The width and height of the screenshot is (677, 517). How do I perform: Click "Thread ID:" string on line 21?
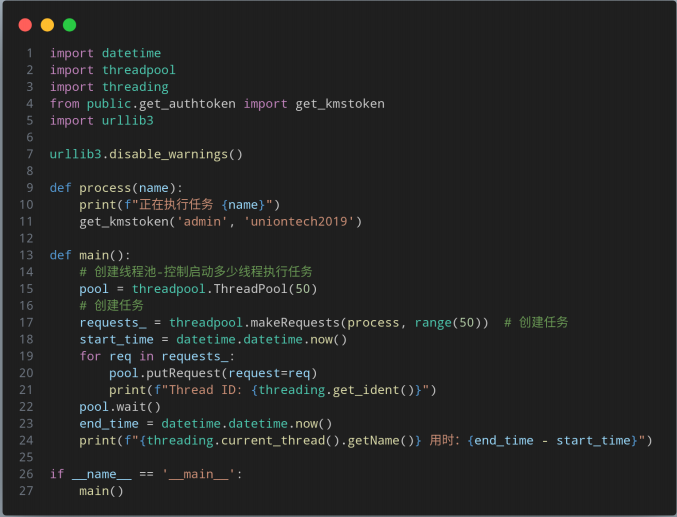206,390
